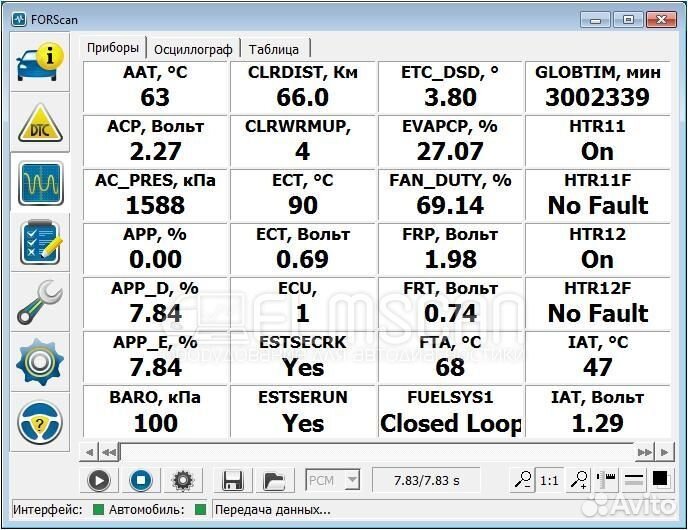Click the Передача данных status text
The width and height of the screenshot is (688, 530).
pos(272,510)
